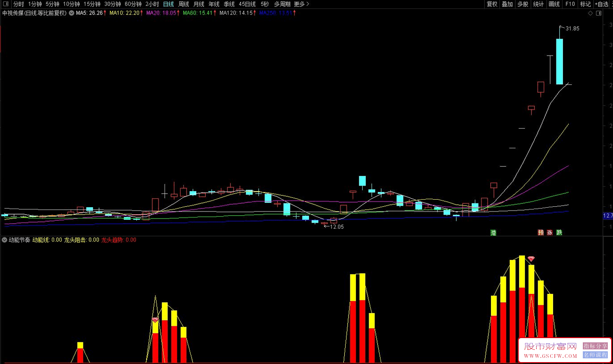613x364 pixels.
Task: Open the 复权 adjustment menu
Action: coord(492,4)
